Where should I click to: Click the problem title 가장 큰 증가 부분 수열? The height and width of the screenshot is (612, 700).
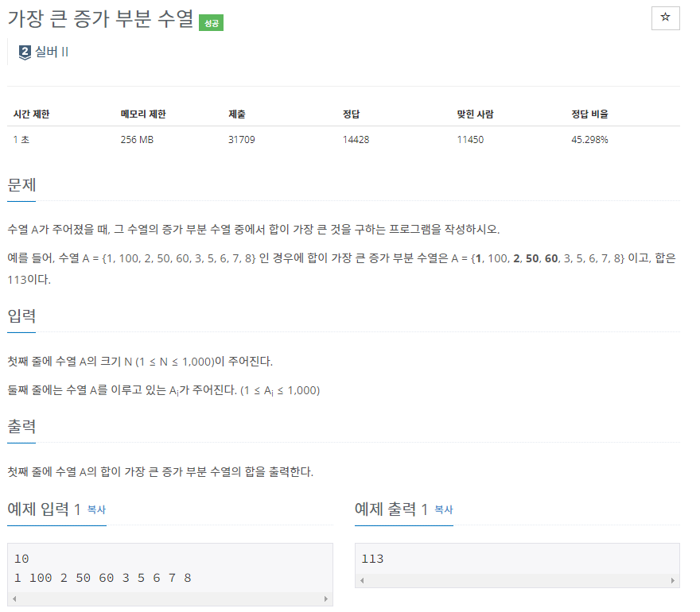click(100, 19)
